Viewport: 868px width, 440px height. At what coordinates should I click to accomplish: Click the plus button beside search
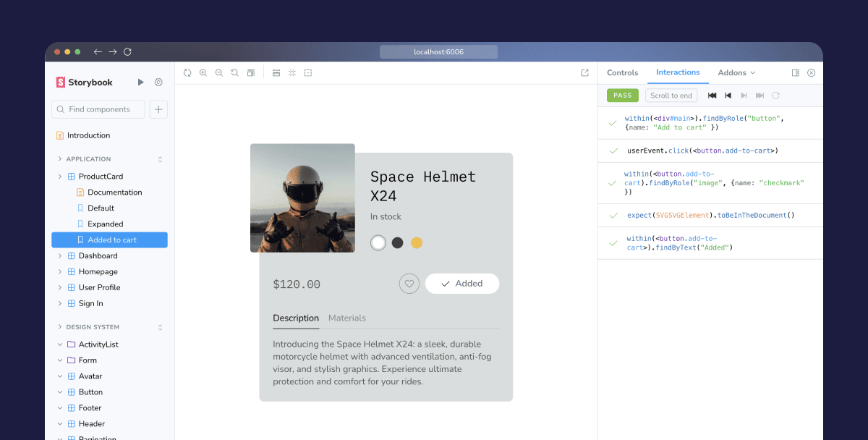pos(158,109)
